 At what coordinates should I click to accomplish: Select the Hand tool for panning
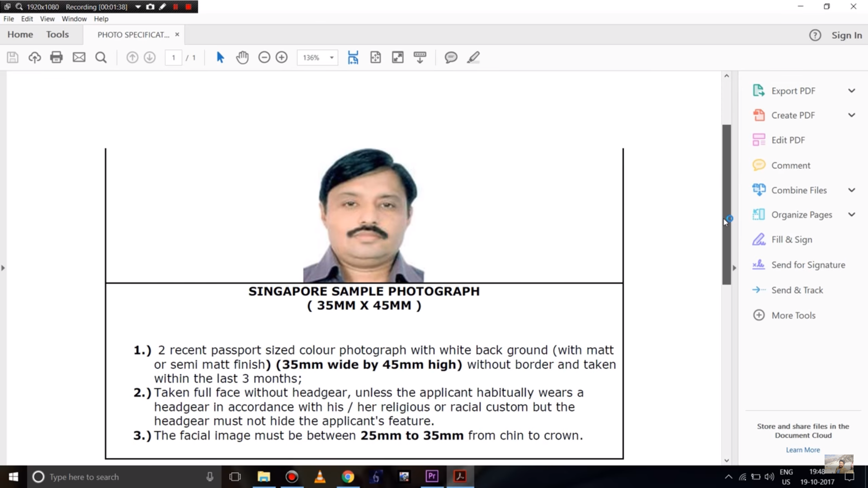[x=242, y=57]
